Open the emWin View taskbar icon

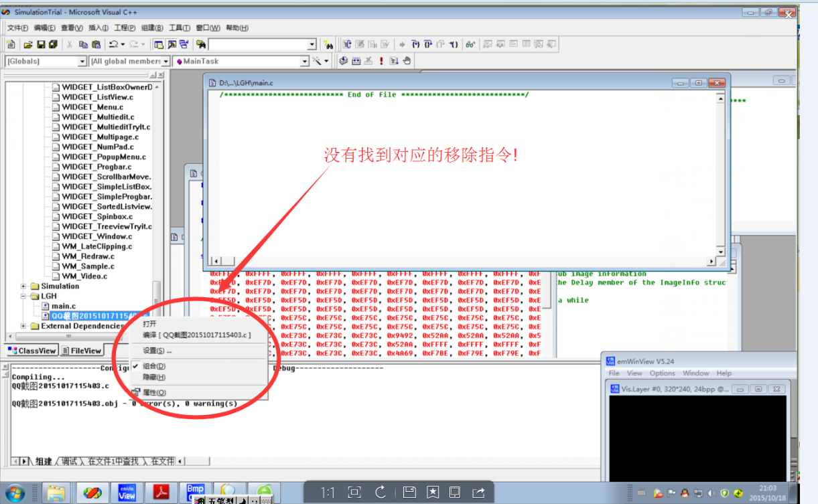pyautogui.click(x=127, y=493)
